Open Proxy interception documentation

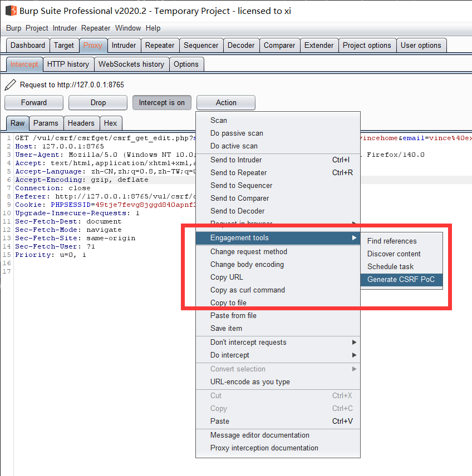278,448
